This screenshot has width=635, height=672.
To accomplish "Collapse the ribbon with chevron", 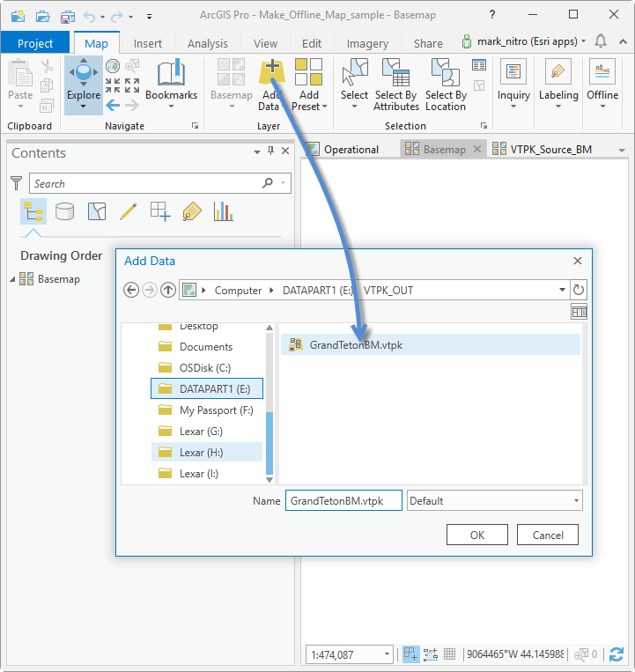I will (623, 41).
